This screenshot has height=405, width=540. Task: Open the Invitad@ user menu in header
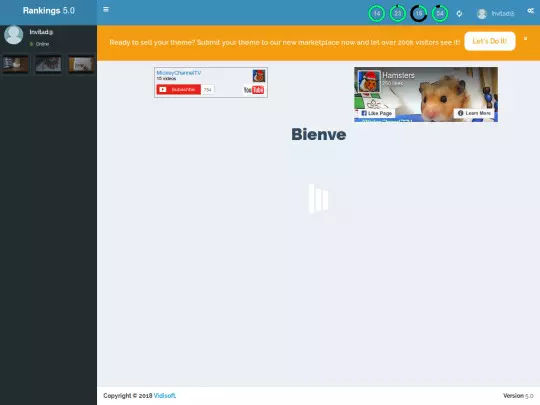(496, 13)
